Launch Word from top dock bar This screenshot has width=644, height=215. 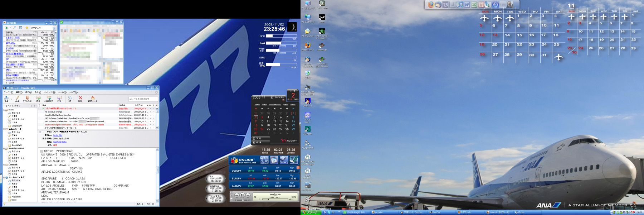click(x=467, y=5)
